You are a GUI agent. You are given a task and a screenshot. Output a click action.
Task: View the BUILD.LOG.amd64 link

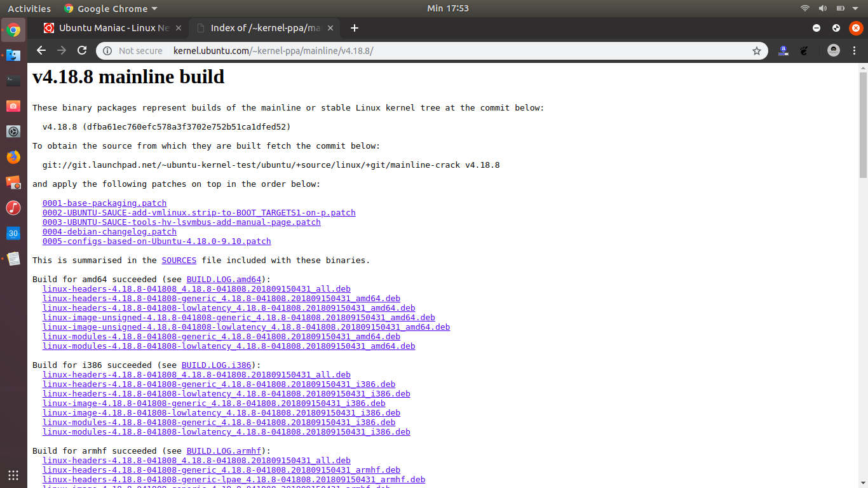tap(224, 280)
